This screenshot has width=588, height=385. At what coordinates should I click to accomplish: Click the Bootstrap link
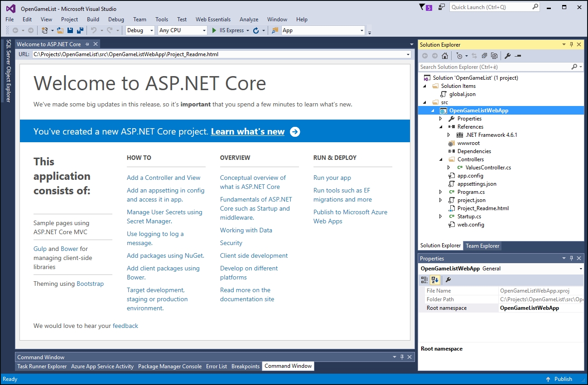coord(90,284)
